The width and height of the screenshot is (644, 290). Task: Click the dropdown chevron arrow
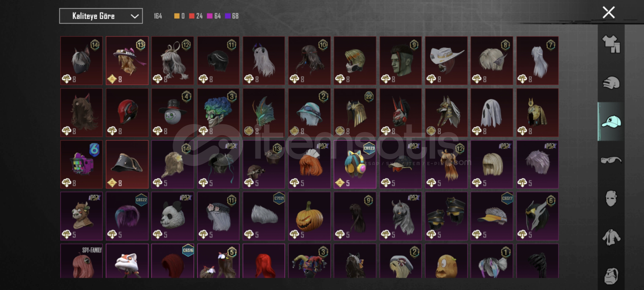coord(134,16)
